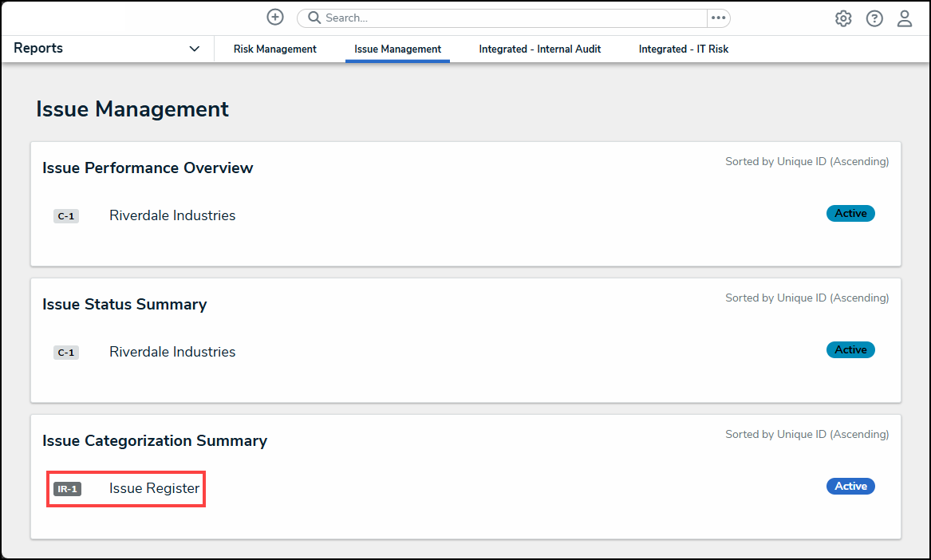Click the Active status badge for Issue Register
Image resolution: width=931 pixels, height=560 pixels.
(850, 486)
